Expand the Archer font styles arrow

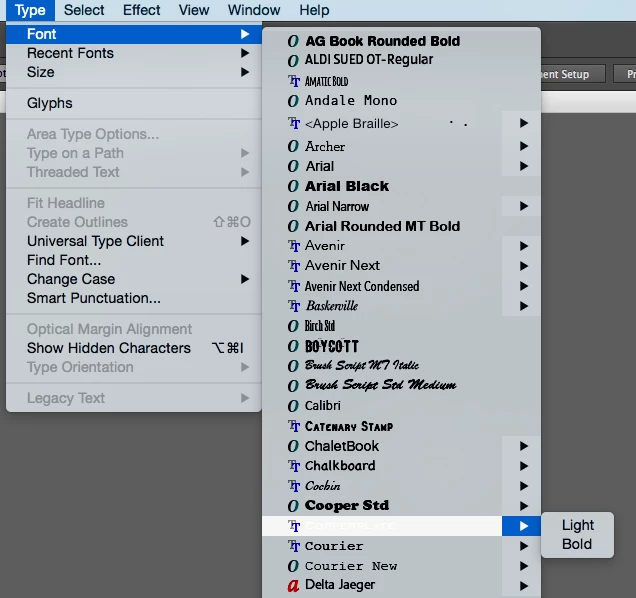coord(524,146)
